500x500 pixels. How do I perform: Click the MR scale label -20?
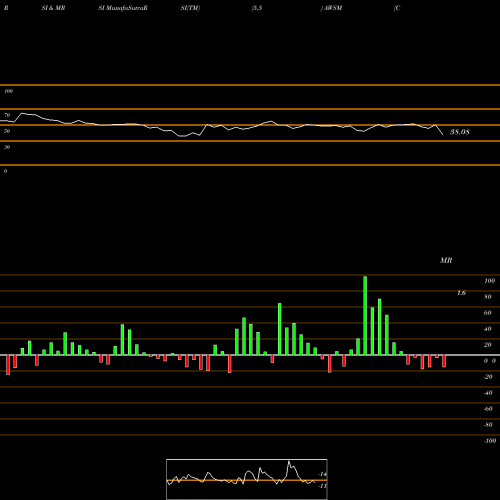488,377
